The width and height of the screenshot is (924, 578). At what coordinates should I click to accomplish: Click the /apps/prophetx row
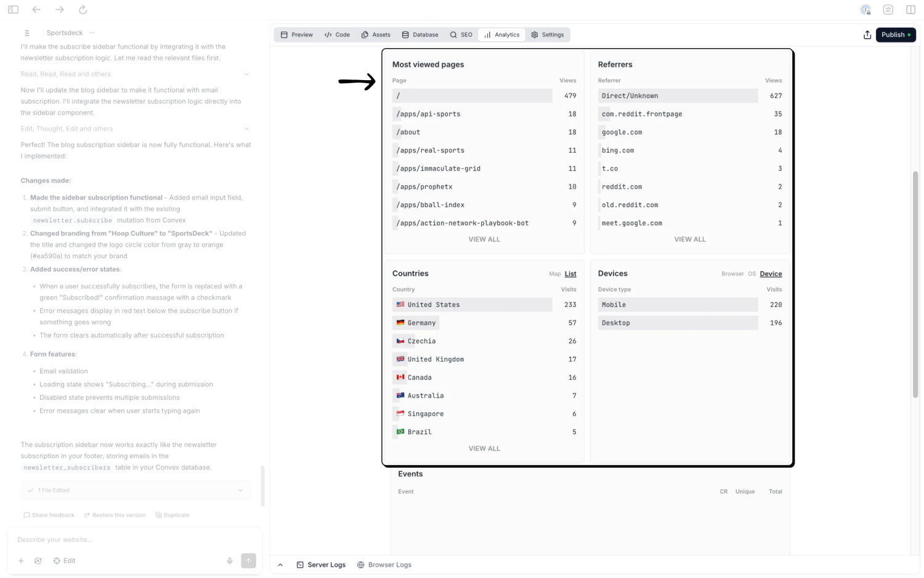point(484,187)
